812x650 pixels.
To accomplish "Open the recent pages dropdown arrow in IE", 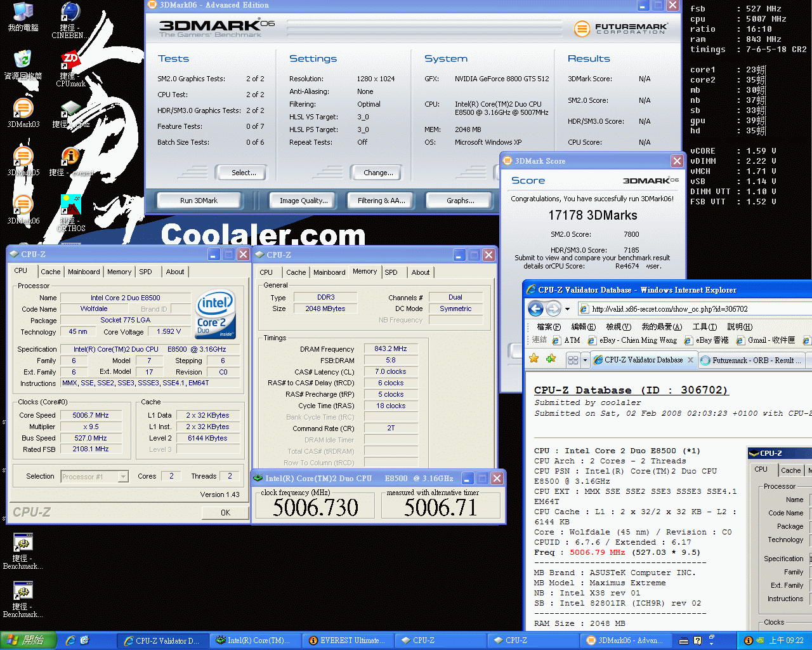I will (567, 309).
